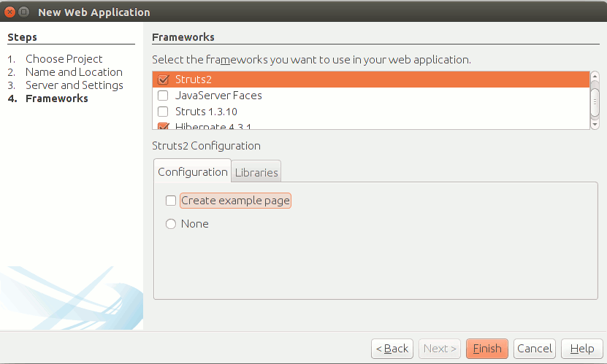Image resolution: width=607 pixels, height=364 pixels.
Task: Close the dialog with the red window button
Action: [10, 12]
